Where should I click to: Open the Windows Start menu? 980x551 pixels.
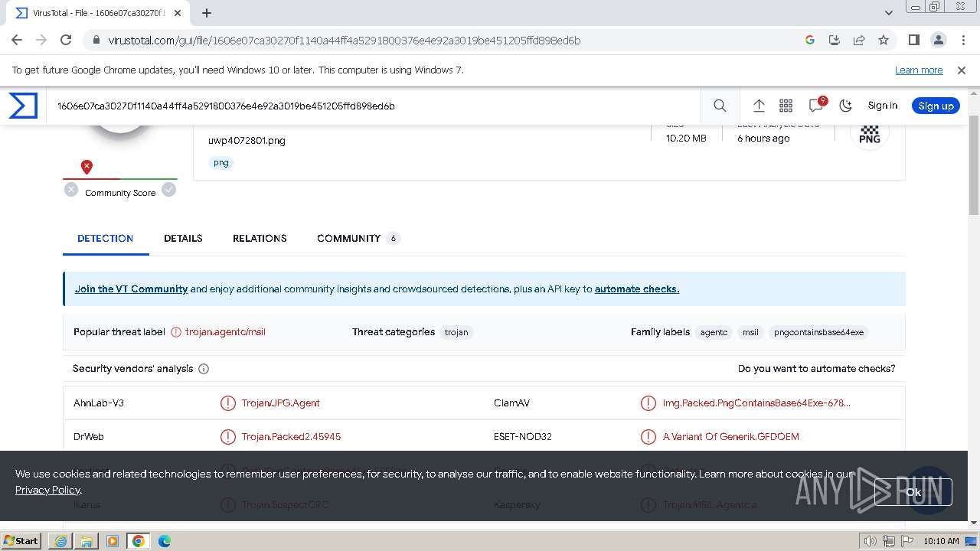tap(21, 541)
